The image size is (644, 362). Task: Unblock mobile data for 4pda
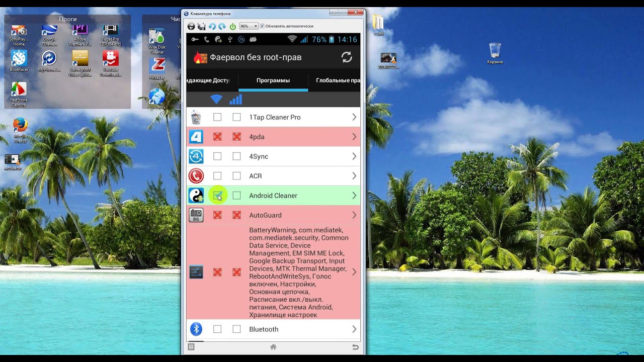(x=236, y=137)
